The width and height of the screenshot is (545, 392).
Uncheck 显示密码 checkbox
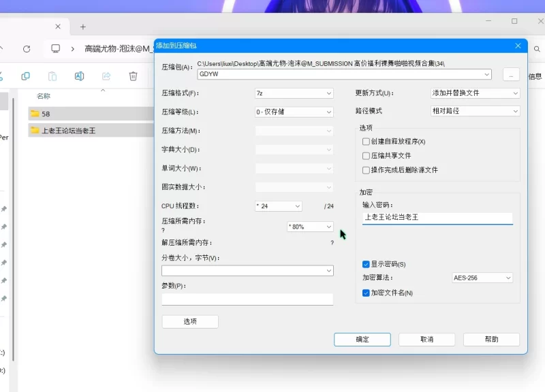(x=366, y=264)
